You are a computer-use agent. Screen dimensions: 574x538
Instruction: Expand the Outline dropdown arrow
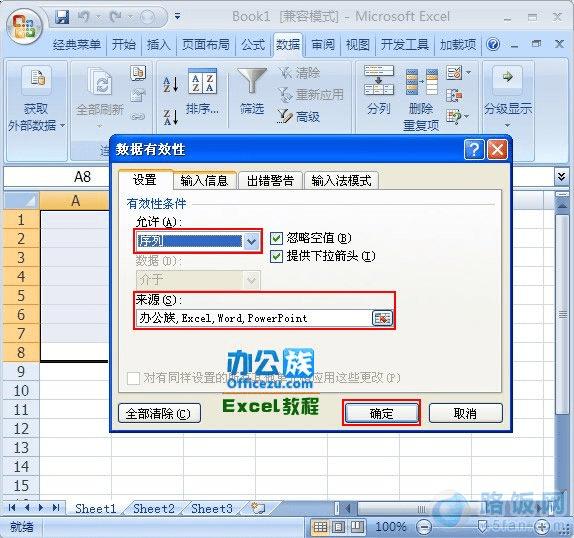[x=507, y=126]
